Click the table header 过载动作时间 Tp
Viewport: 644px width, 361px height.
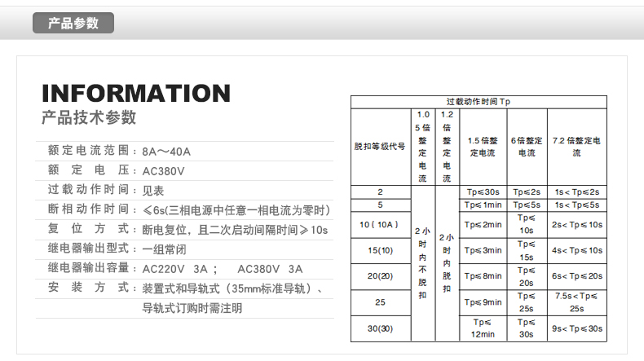tap(479, 101)
